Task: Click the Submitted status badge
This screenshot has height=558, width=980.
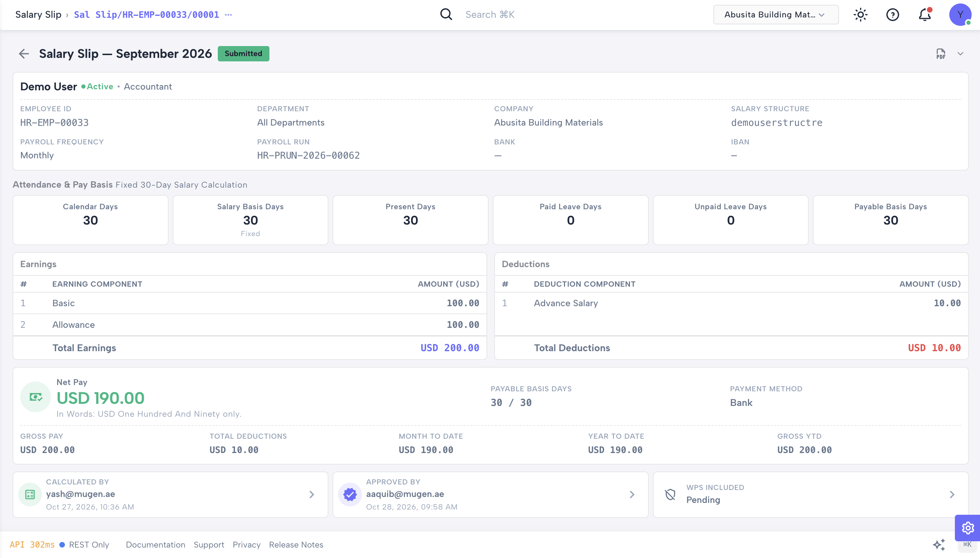Action: click(244, 54)
